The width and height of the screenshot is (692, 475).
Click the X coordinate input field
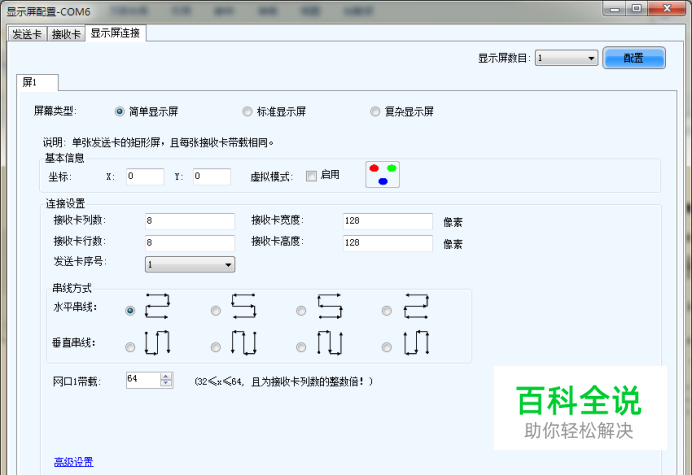pyautogui.click(x=145, y=176)
